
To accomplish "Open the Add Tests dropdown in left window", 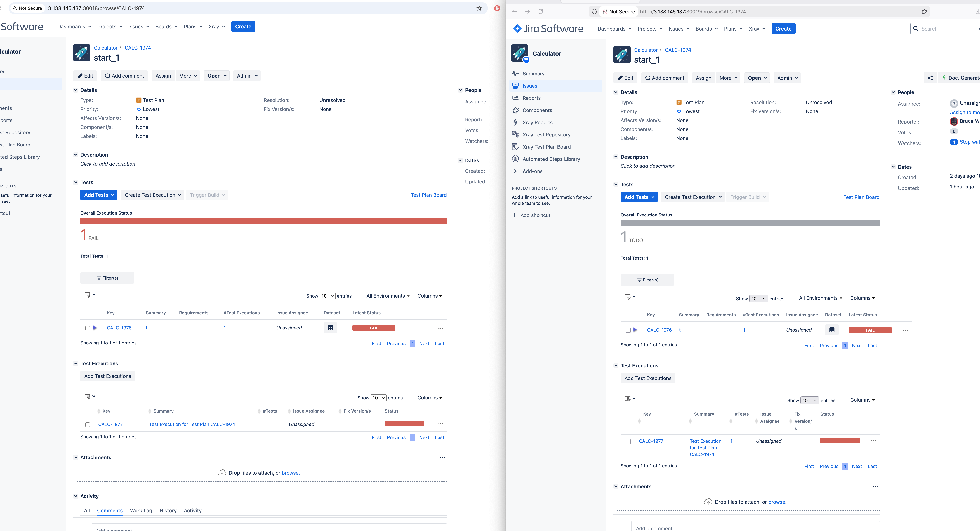I will [98, 195].
